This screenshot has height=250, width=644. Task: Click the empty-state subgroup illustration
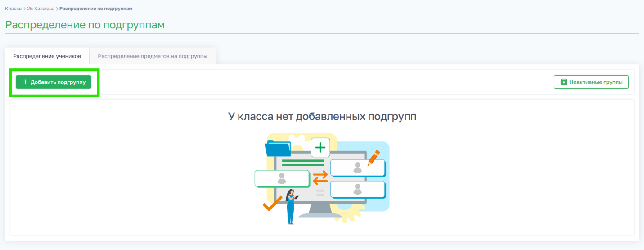coord(322,178)
